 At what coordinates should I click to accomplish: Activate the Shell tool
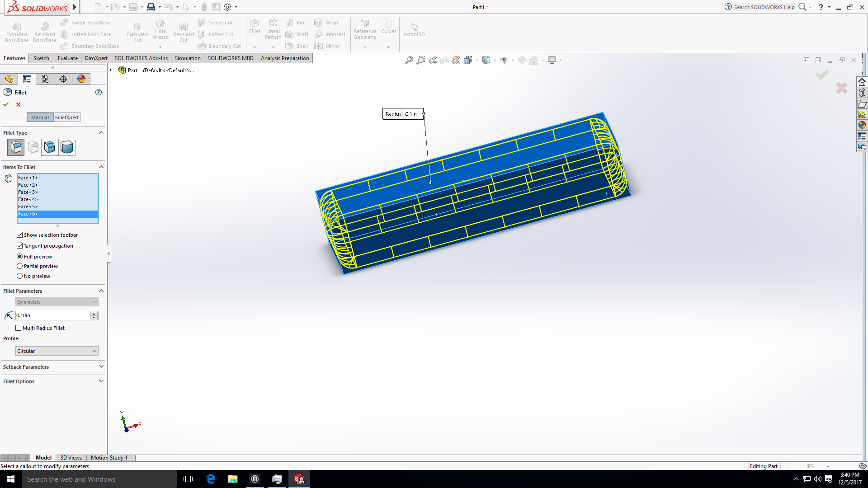tap(297, 46)
